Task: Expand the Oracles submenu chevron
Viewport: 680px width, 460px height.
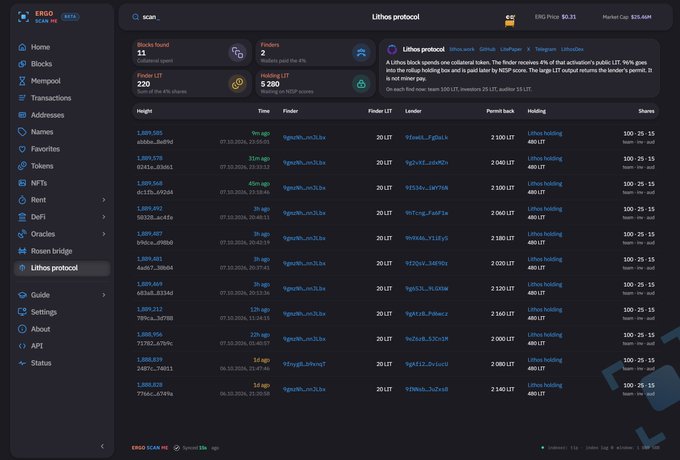Action: (x=104, y=234)
